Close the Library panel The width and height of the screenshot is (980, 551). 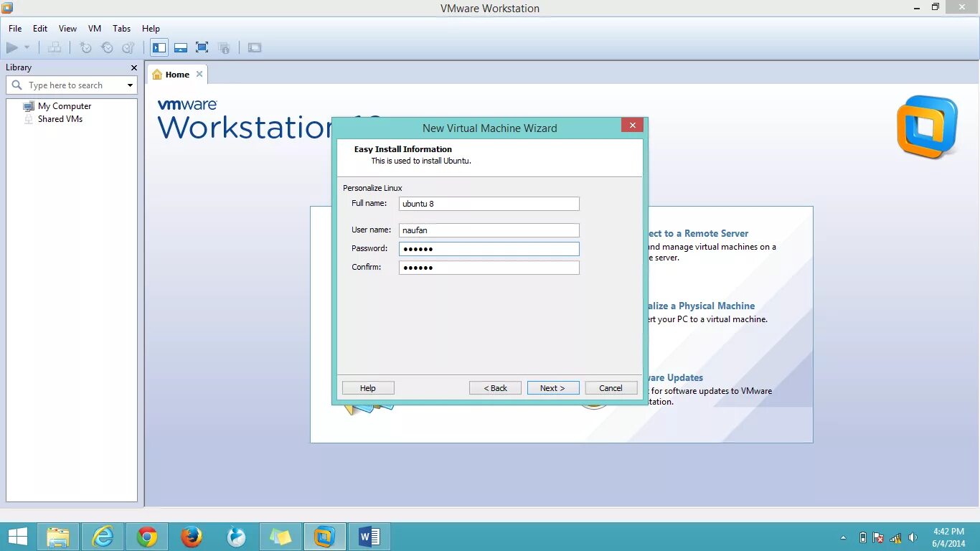133,67
